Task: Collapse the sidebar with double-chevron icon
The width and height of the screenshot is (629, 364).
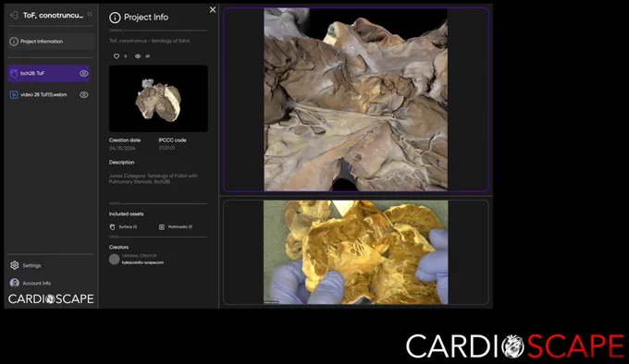Action: tap(90, 15)
